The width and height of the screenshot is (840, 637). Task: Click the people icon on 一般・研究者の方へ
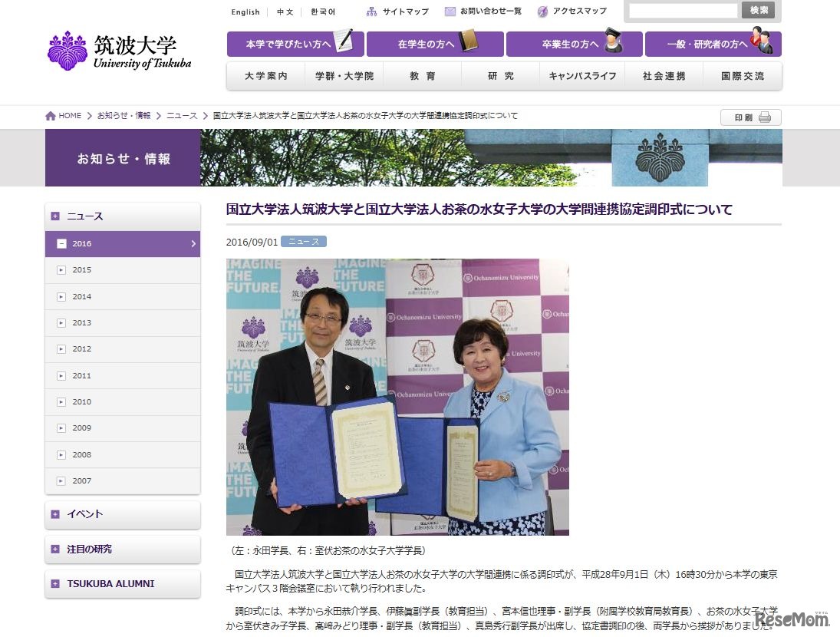point(762,40)
